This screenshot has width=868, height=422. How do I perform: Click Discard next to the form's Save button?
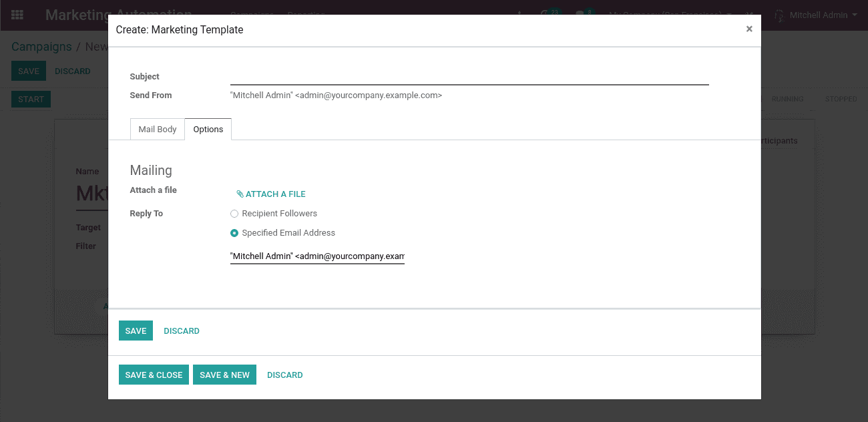(x=182, y=331)
